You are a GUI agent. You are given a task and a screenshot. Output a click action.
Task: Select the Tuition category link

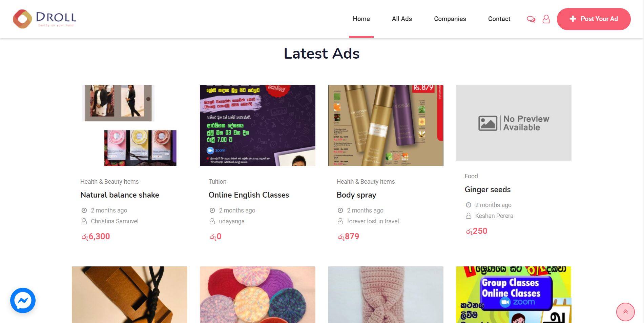click(x=217, y=182)
